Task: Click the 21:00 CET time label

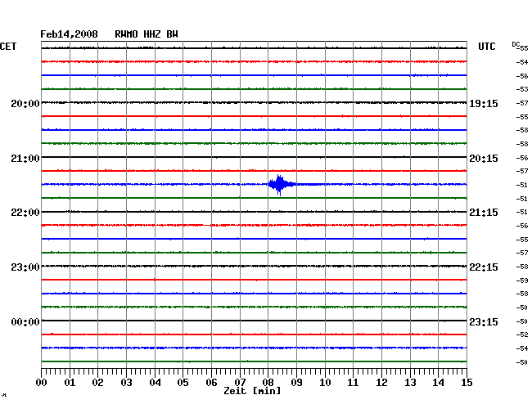Action: 25,159
